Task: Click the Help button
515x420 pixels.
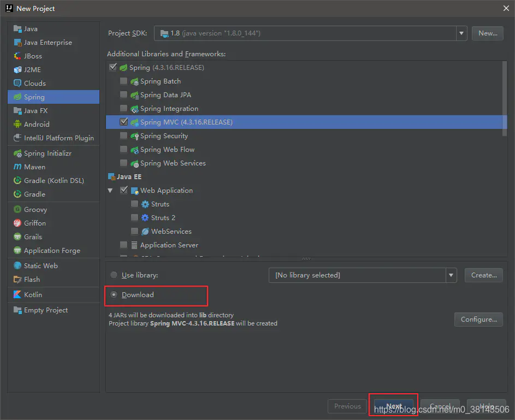Action: pos(487,406)
